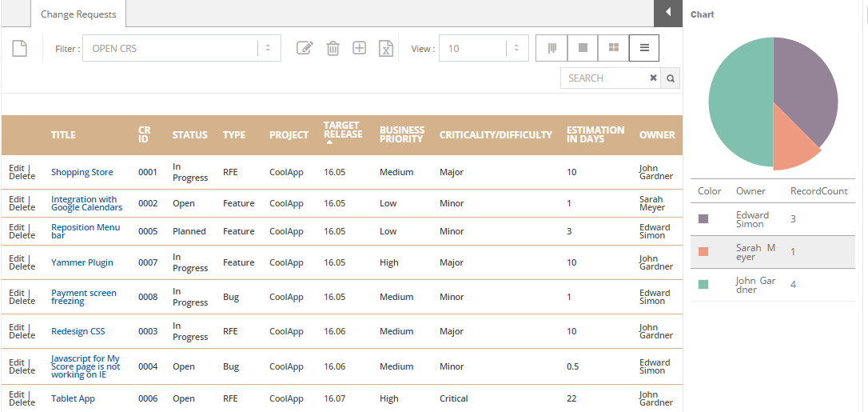
Task: Click the '0.5' estimation value
Action: coord(571,366)
